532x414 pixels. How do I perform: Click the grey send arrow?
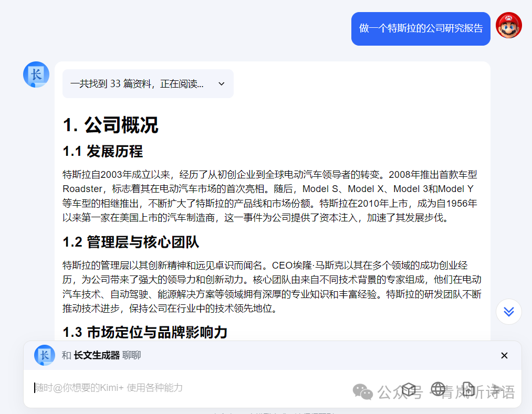(498, 389)
